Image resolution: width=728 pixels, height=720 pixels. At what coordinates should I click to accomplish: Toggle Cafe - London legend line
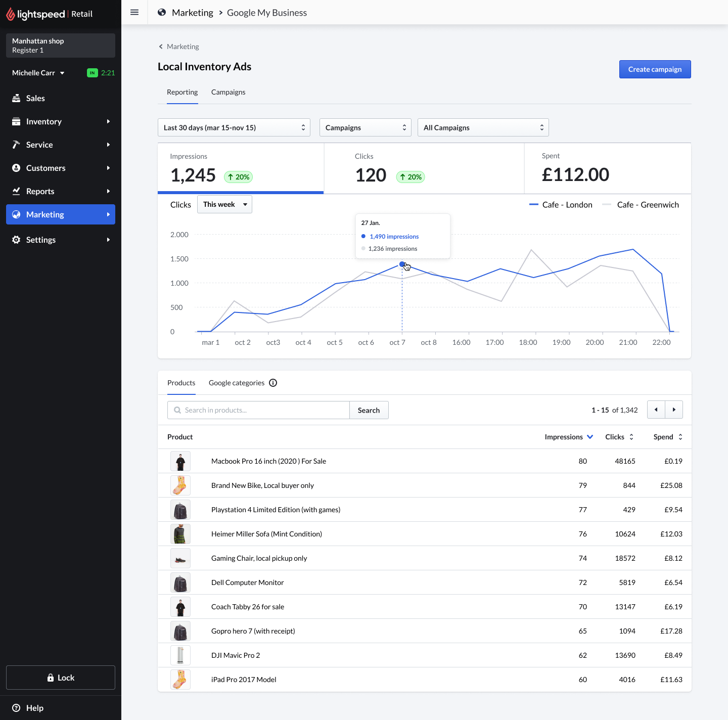[x=561, y=205]
